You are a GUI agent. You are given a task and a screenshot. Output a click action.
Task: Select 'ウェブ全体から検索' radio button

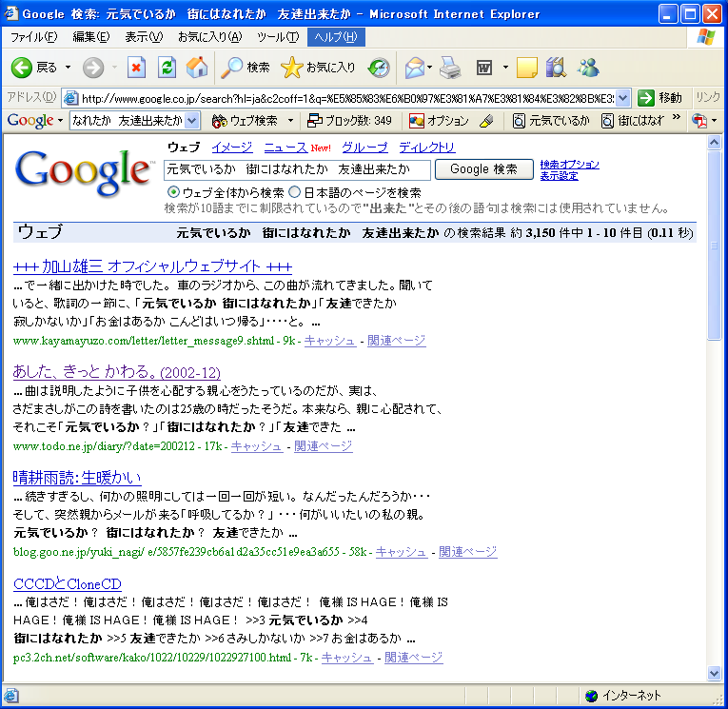click(x=173, y=191)
